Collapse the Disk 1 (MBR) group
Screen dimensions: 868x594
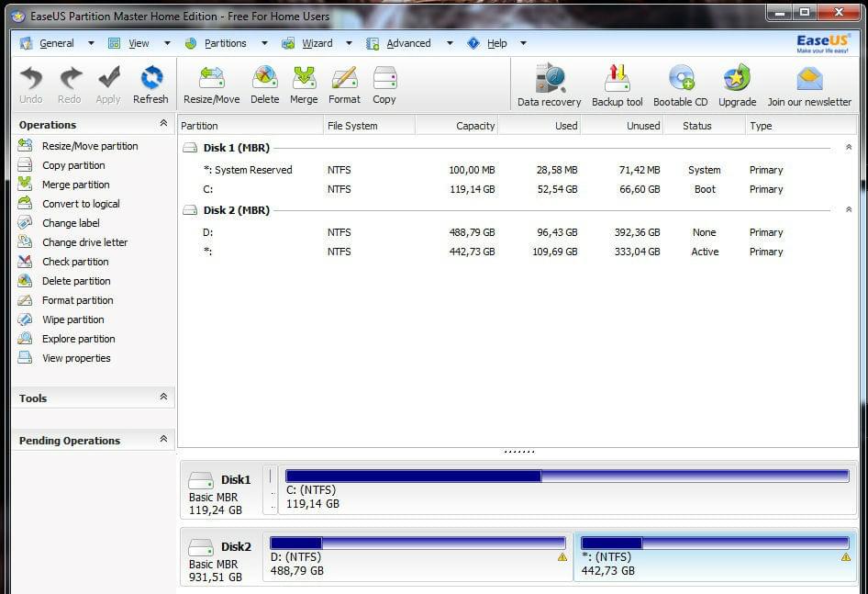click(x=849, y=148)
